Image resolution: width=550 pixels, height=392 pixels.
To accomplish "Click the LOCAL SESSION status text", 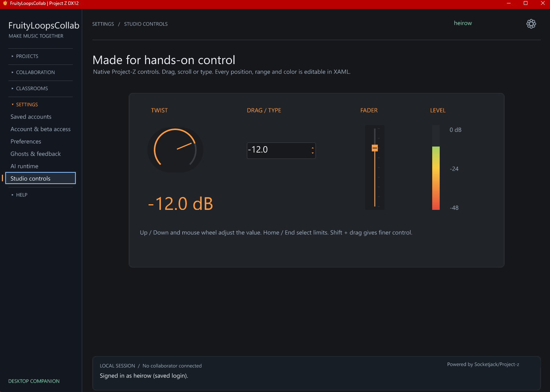I will click(x=117, y=366).
